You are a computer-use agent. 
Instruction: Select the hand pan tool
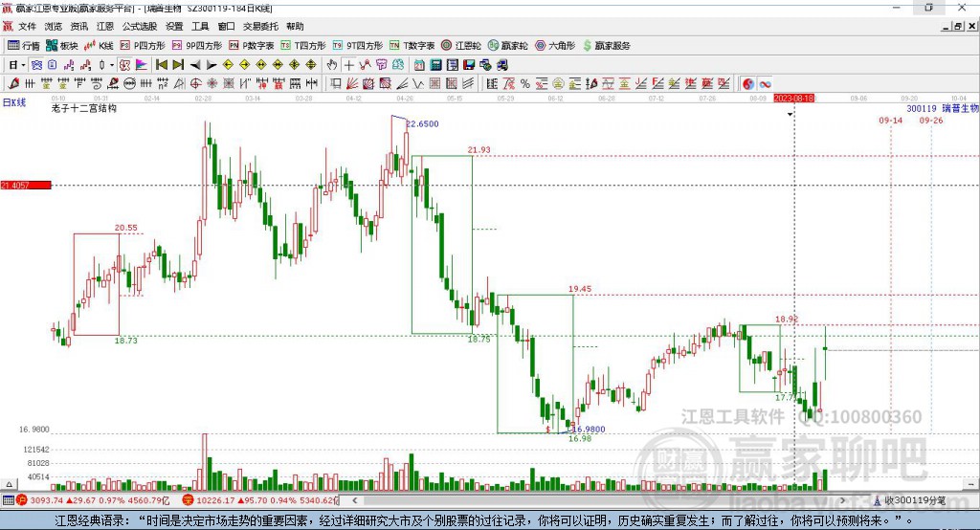click(x=332, y=65)
